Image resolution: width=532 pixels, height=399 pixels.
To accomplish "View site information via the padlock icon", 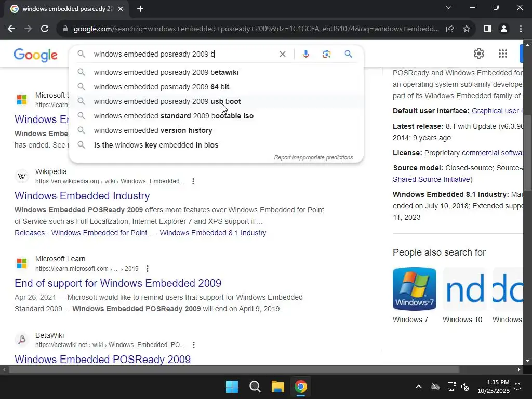I will tap(65, 29).
